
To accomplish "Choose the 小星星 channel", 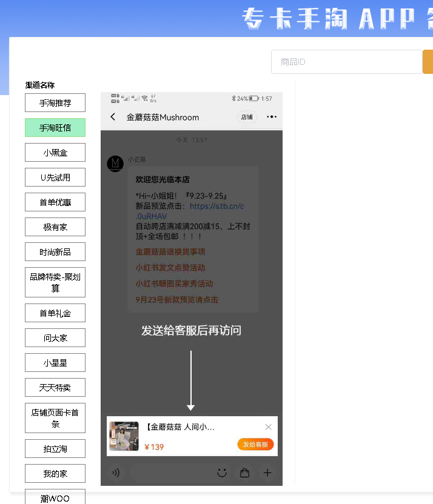I will point(55,363).
